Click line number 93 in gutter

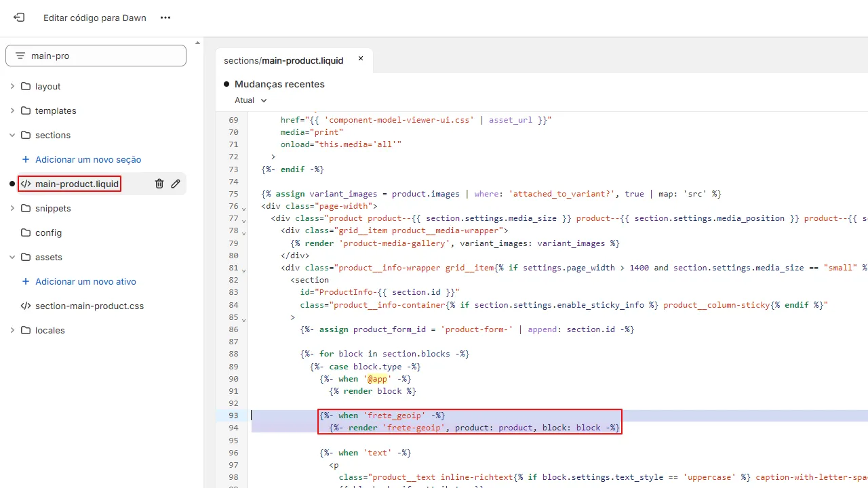233,415
